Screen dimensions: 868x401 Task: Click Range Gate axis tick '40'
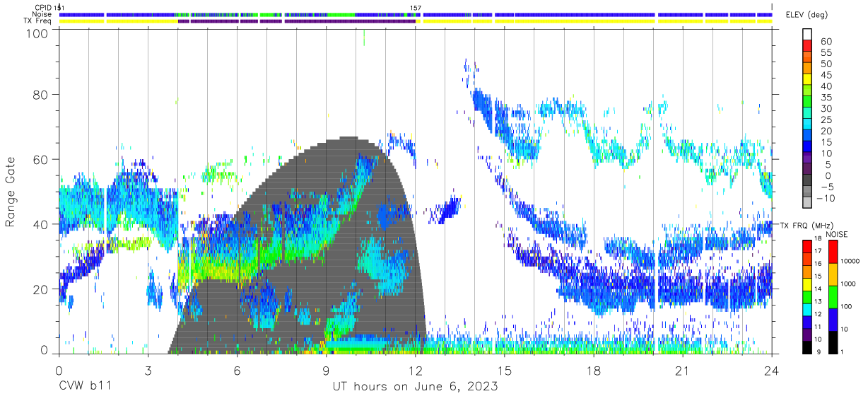coord(42,224)
